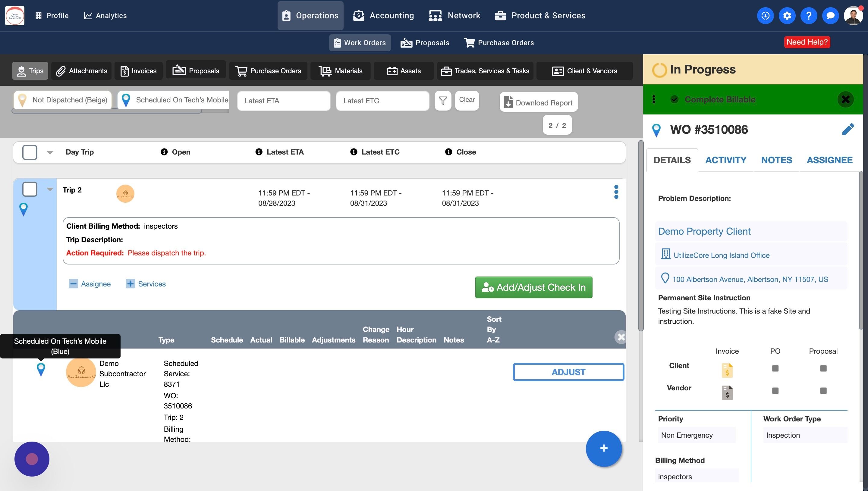Expand the Trip 2 dropdown arrow
Screen dimensions: 868x491
pyautogui.click(x=50, y=189)
